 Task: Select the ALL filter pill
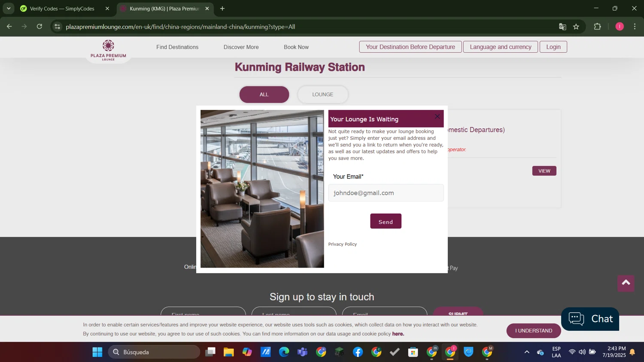pos(264,94)
